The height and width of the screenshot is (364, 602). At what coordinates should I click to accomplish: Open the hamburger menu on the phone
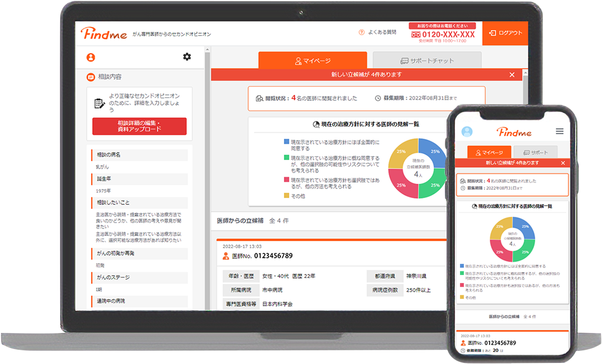coord(560,132)
